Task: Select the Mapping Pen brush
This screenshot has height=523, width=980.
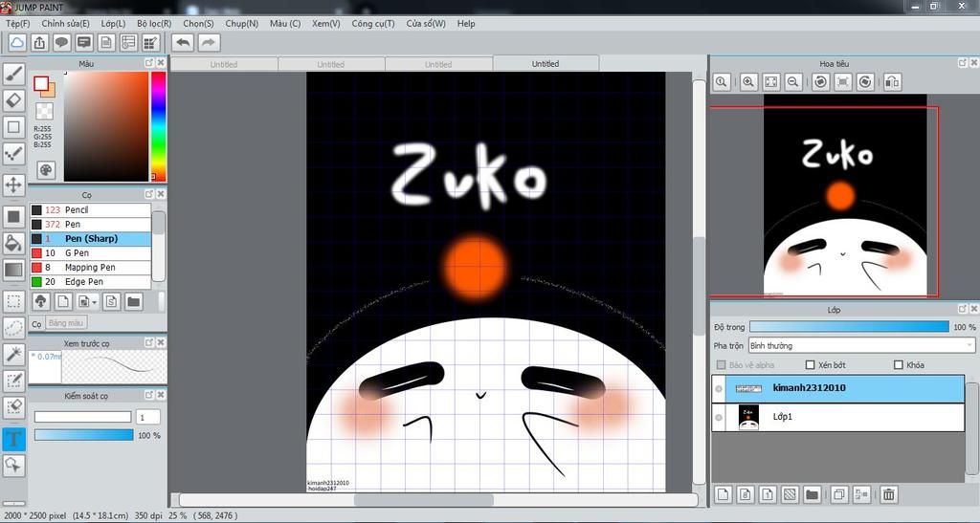Action: tap(91, 267)
